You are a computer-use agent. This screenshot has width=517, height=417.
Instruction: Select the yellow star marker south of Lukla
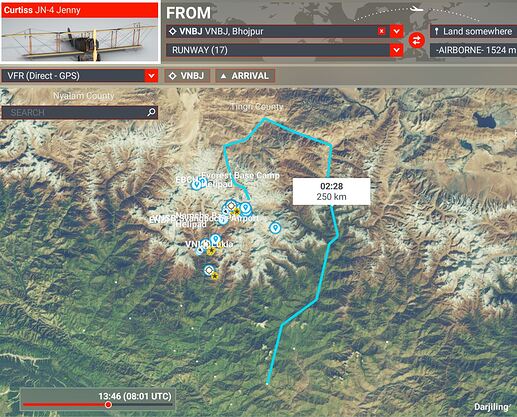pos(215,276)
